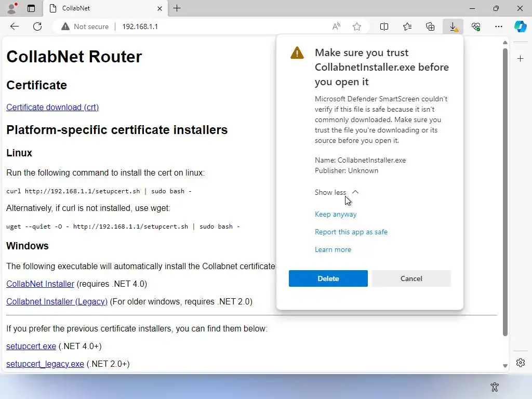
Task: Open a new tab with the plus button
Action: 177,8
